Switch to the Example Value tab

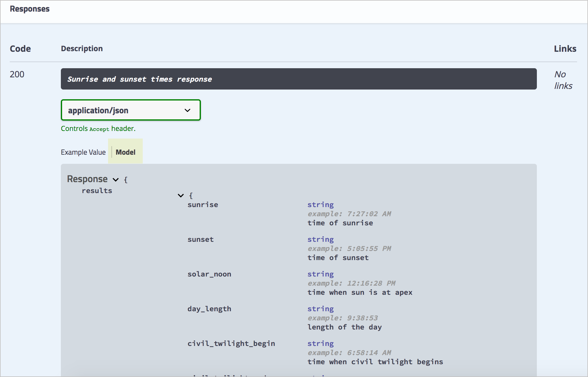[x=83, y=152]
